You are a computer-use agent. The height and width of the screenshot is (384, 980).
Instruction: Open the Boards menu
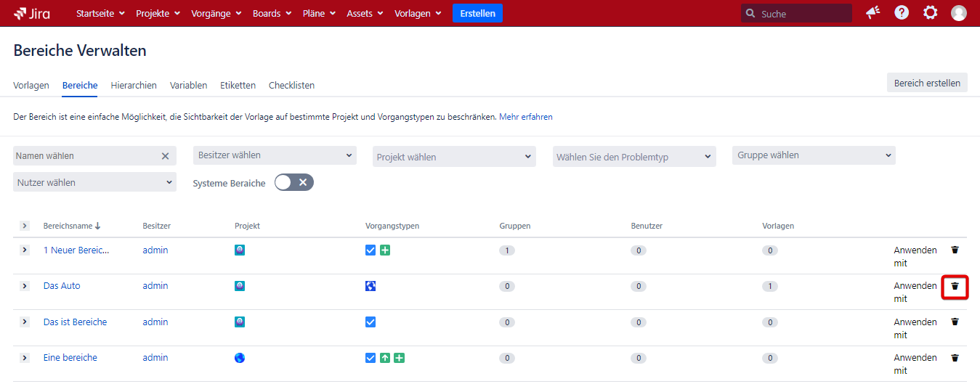pyautogui.click(x=272, y=13)
